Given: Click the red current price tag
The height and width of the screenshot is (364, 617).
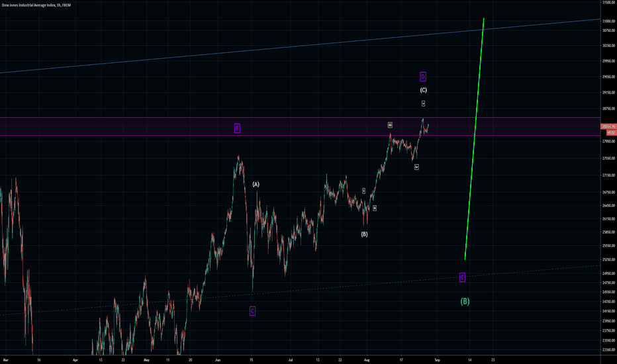Looking at the screenshot, I should point(608,126).
